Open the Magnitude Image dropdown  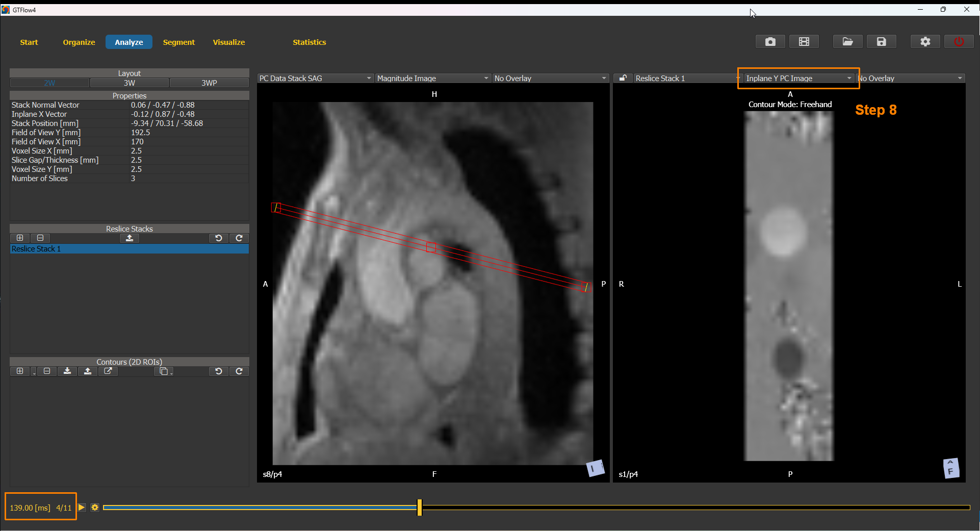(x=433, y=78)
